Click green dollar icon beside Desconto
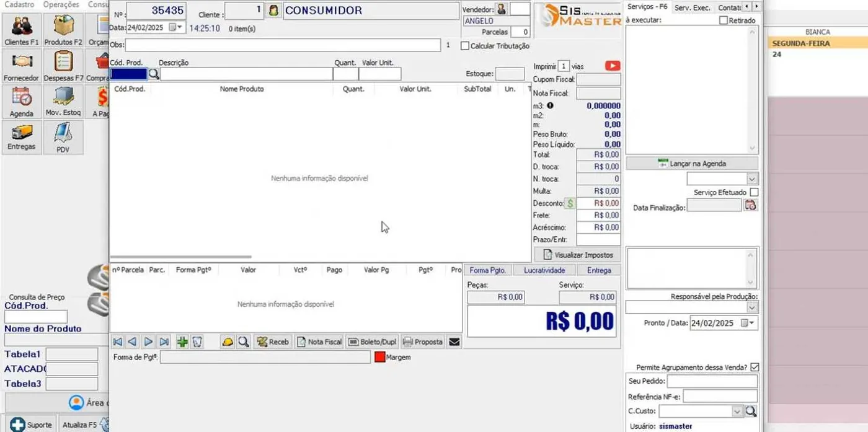This screenshot has width=868, height=432. click(570, 203)
